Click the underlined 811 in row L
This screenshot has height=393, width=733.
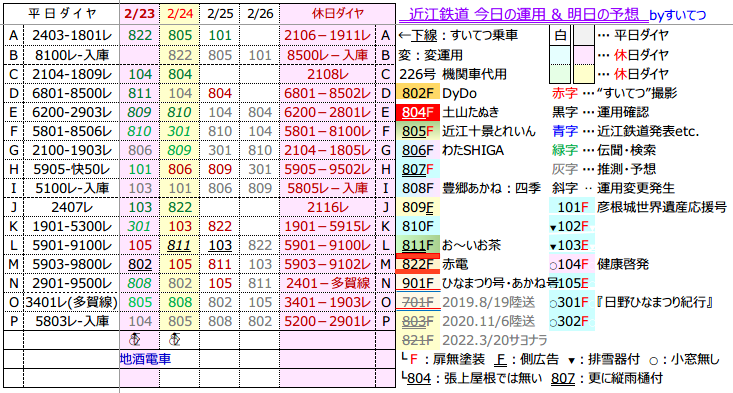(180, 245)
